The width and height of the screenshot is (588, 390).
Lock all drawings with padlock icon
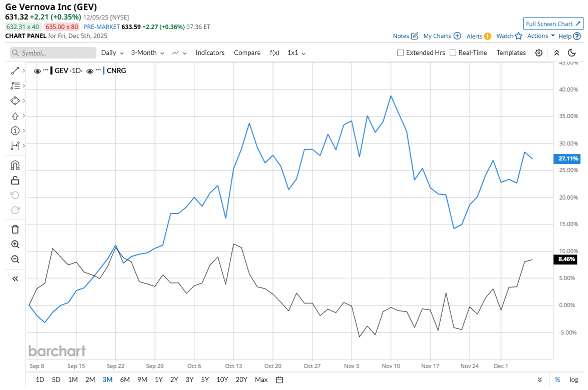(15, 180)
